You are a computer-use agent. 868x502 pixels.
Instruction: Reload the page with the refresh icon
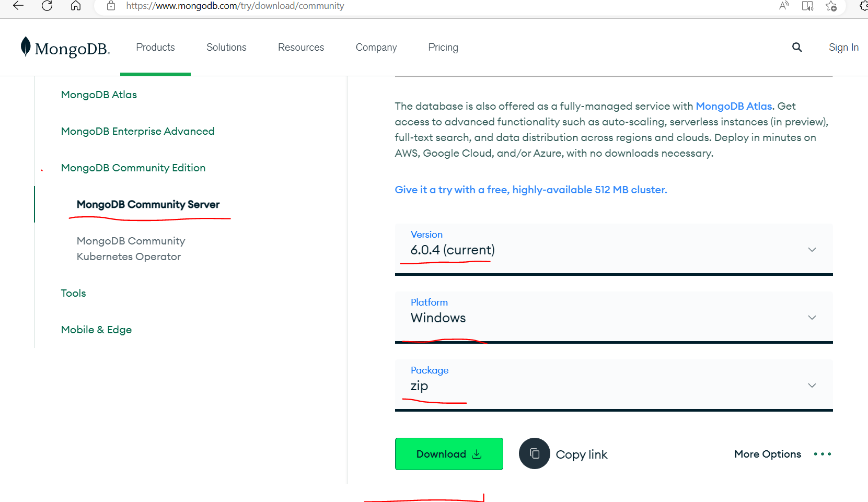click(x=47, y=6)
